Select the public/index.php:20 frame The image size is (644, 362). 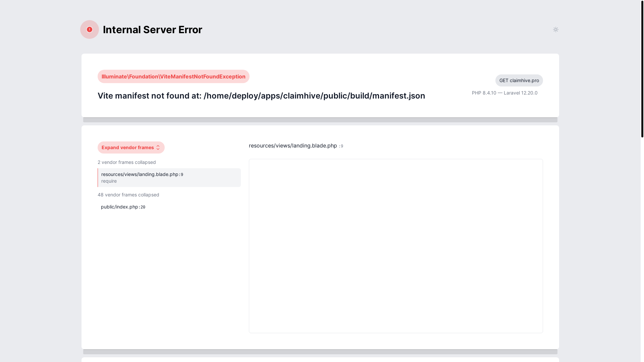click(x=169, y=207)
